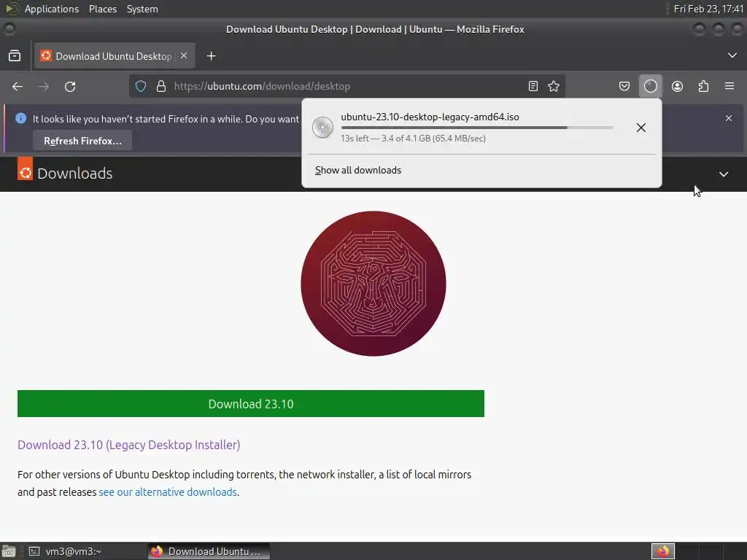This screenshot has width=747, height=560.
Task: Open the Firefox account icon
Action: coord(677,86)
